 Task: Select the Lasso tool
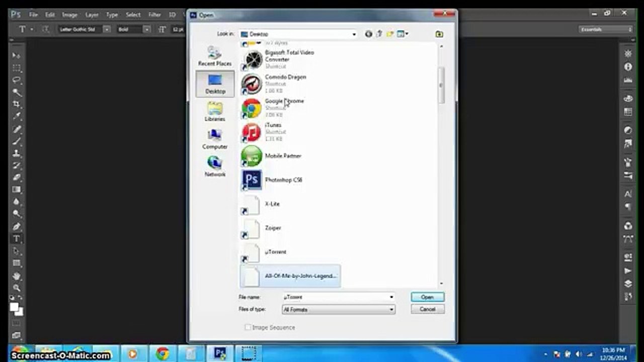pos(17,80)
